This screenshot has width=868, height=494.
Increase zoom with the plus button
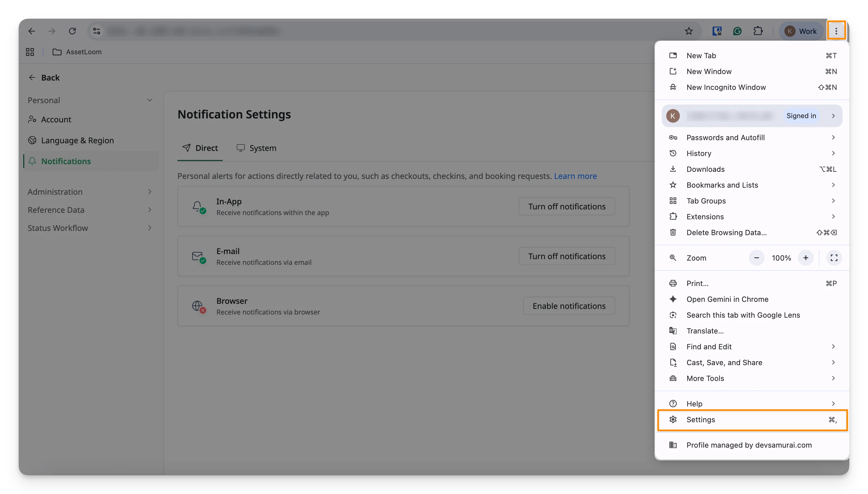pos(806,258)
